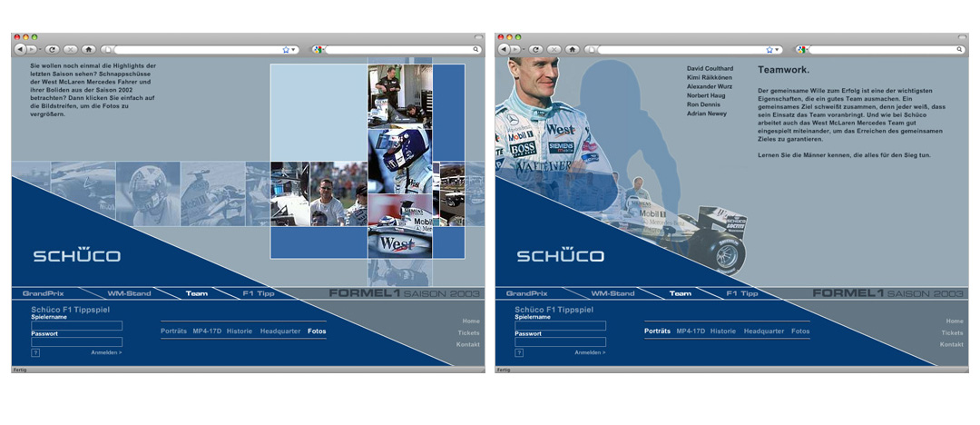980x425 pixels.
Task: Click the Google search box in the Teamwork window
Action: pyautogui.click(x=881, y=49)
